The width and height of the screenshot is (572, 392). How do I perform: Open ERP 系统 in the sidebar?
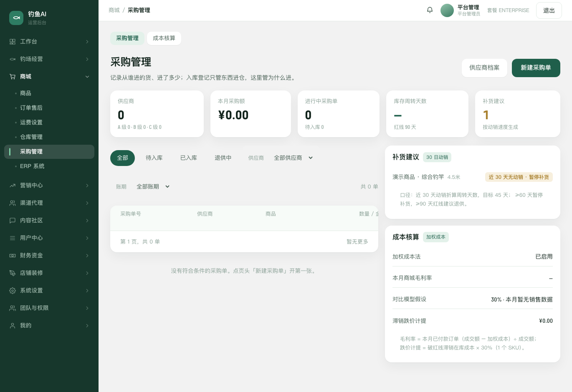click(x=49, y=166)
